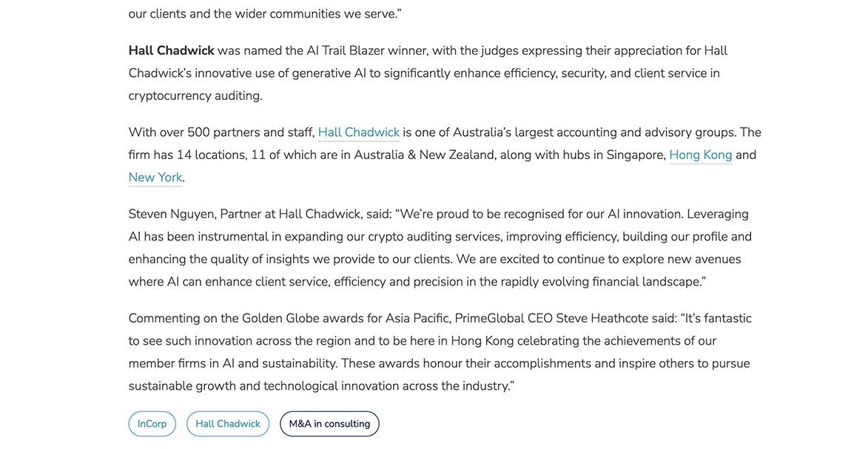868x449 pixels.
Task: Open the M&A in consulting tag
Action: click(x=329, y=424)
